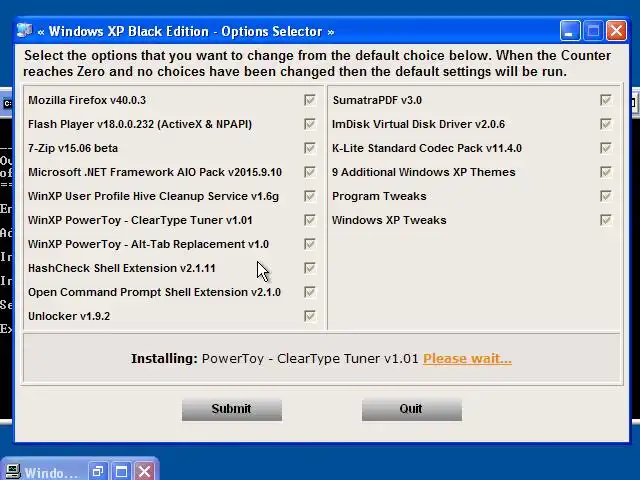Maximize the minimized Windo... window

click(x=121, y=472)
